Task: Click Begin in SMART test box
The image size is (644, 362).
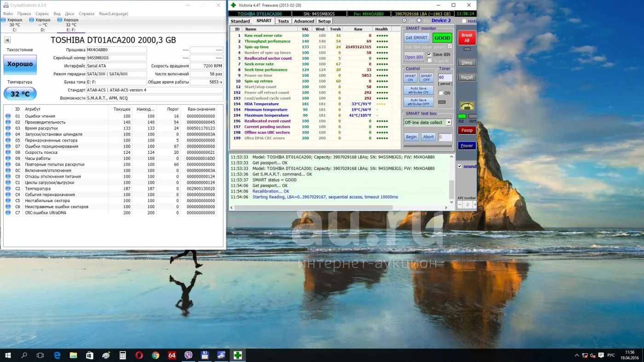Action: click(411, 137)
